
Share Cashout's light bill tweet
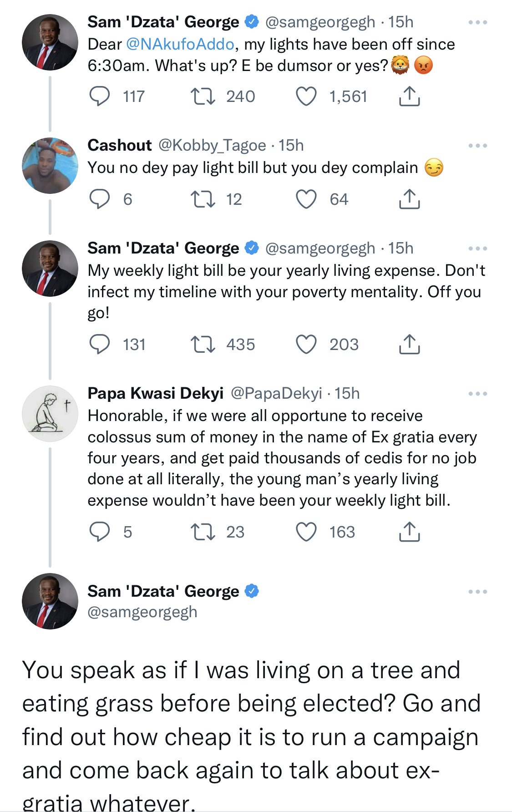pos(409,199)
